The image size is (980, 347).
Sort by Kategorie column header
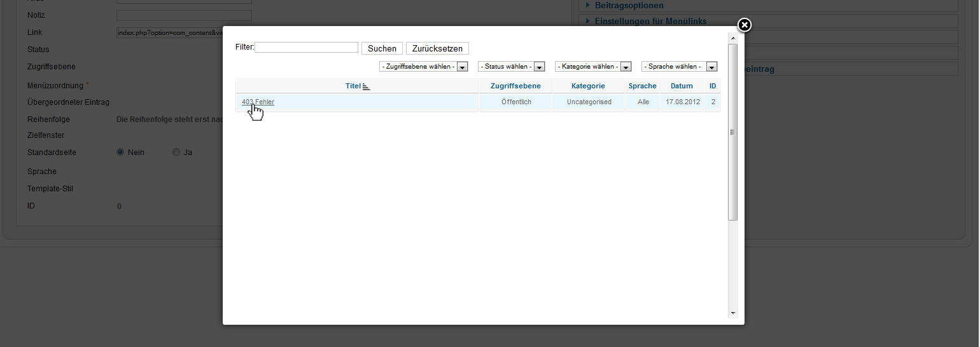[x=588, y=86]
